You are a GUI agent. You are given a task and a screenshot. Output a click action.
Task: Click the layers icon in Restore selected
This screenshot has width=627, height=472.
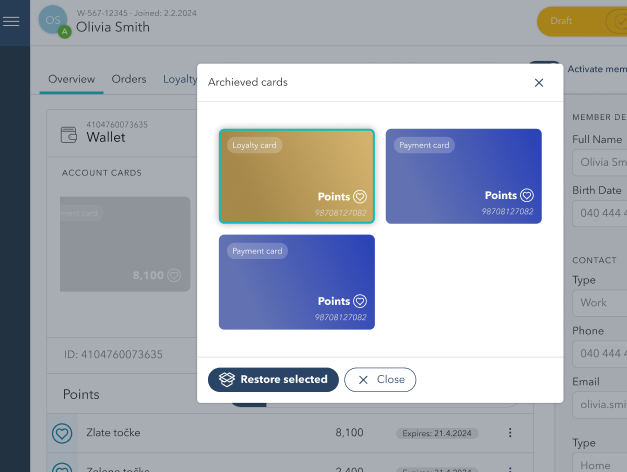[x=227, y=380]
